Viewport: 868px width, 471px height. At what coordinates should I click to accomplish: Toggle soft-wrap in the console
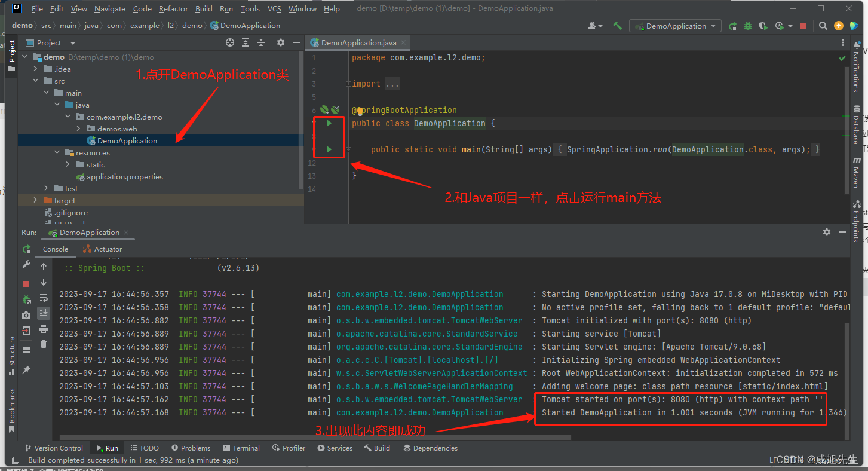[x=44, y=298]
